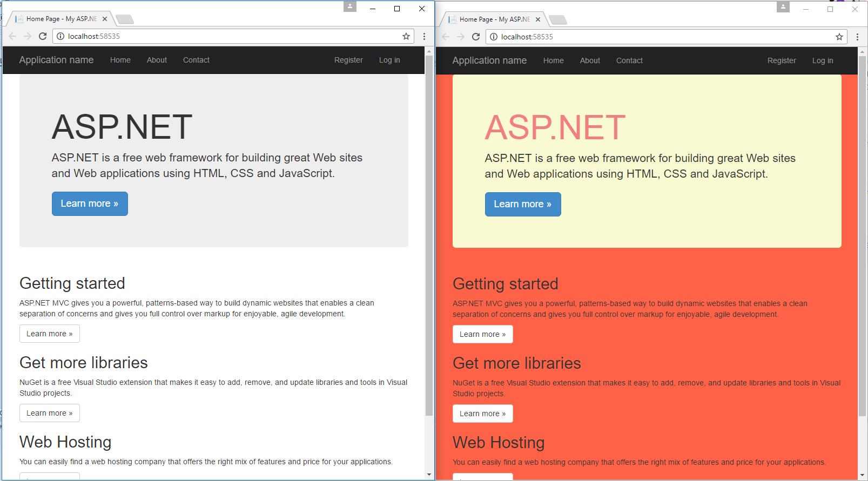The width and height of the screenshot is (868, 481).
Task: View site info icon in right address bar
Action: (494, 37)
